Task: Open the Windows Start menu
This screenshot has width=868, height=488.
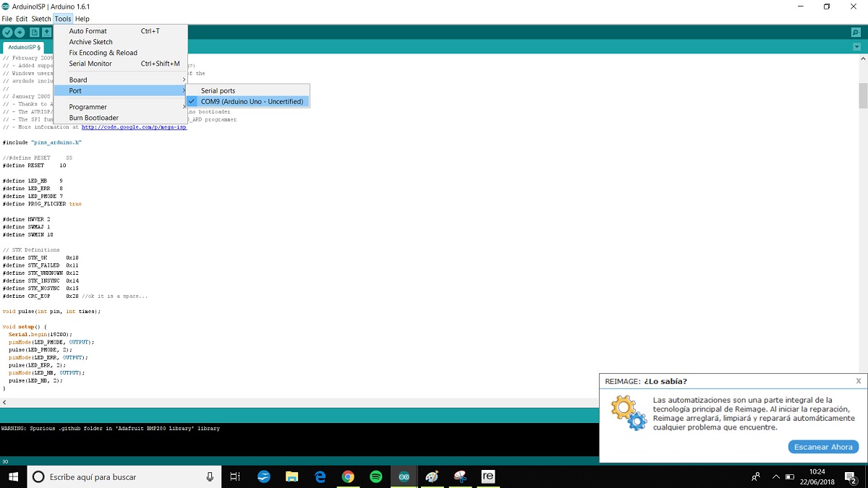Action: (13, 476)
